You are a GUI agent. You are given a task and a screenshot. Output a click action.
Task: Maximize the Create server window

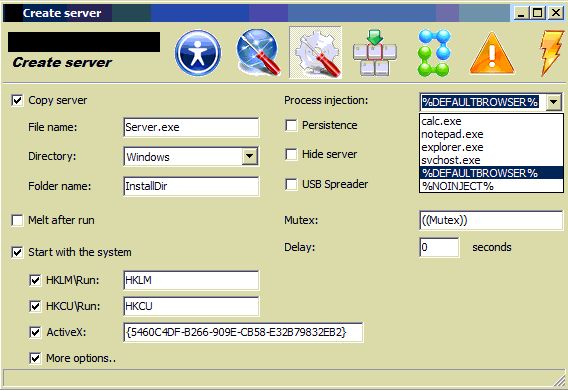[x=538, y=13]
